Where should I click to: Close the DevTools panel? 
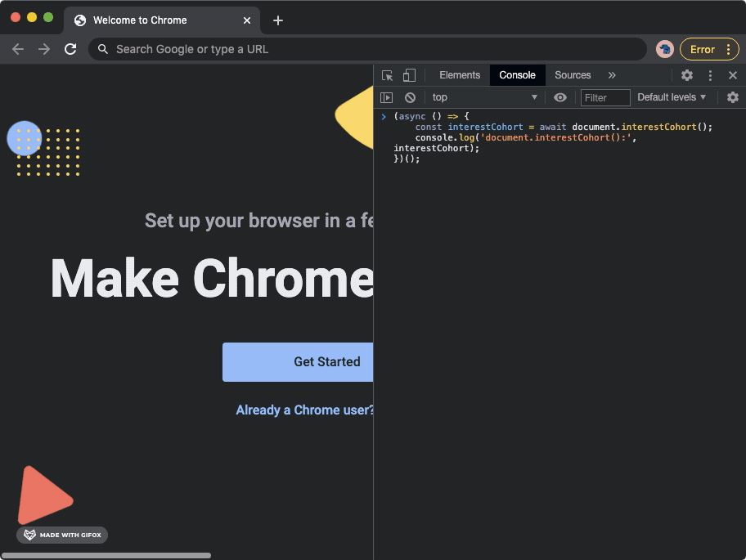pyautogui.click(x=733, y=75)
